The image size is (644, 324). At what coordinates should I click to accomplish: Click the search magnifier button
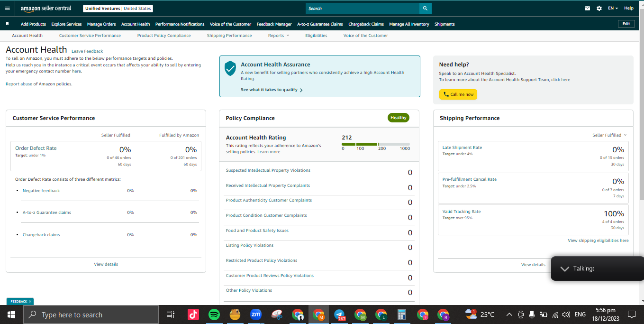coord(425,8)
